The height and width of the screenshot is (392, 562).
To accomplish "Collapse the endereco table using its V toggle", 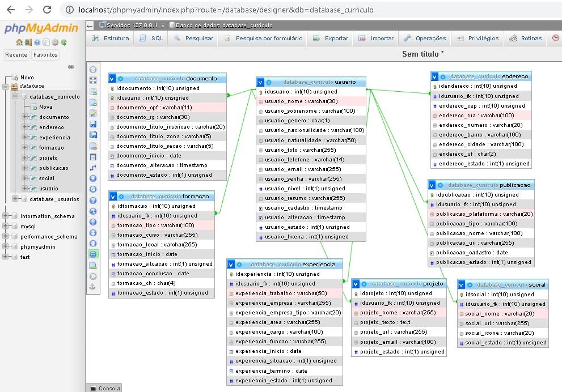I will click(x=434, y=76).
